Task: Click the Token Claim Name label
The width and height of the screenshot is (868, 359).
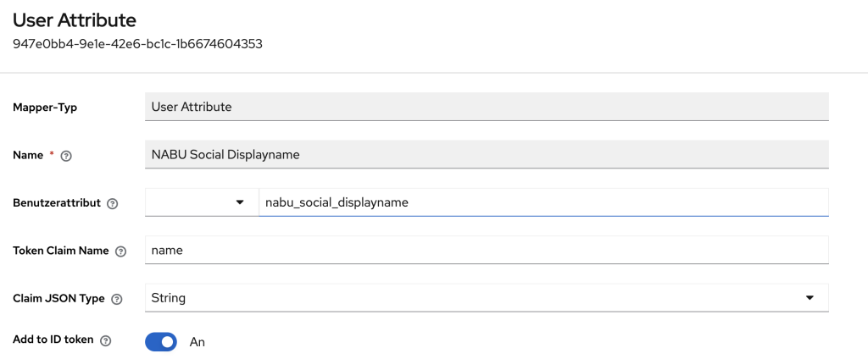Action: (x=61, y=251)
